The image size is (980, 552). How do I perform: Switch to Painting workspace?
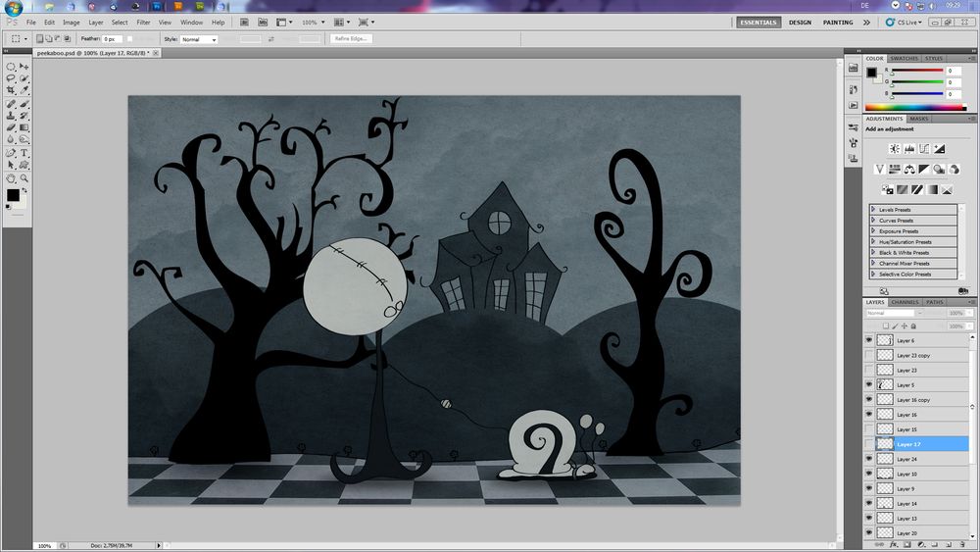[x=838, y=23]
